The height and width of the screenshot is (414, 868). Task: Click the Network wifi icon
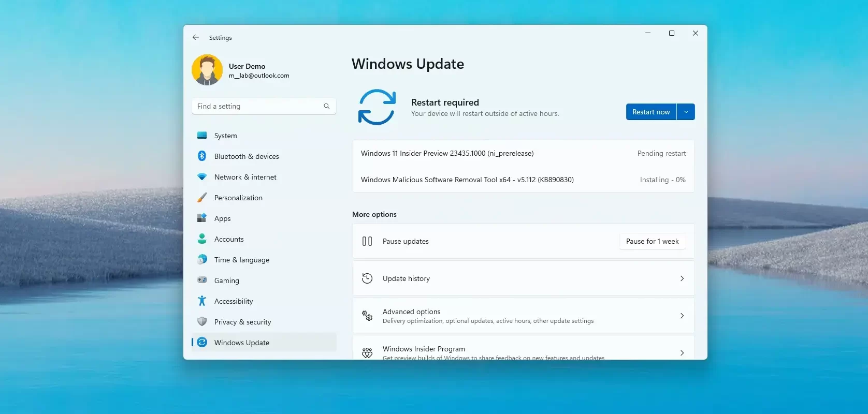pyautogui.click(x=202, y=177)
